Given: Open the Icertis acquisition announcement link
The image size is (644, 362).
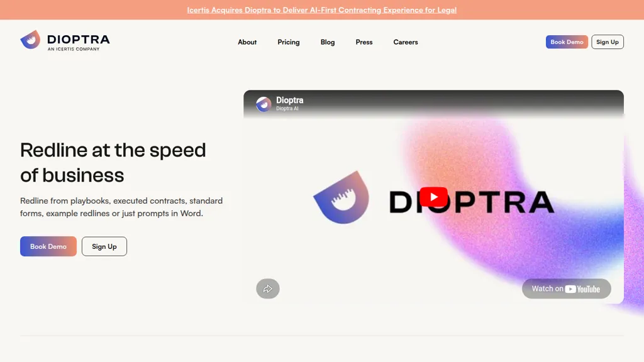Looking at the screenshot, I should coord(321,10).
